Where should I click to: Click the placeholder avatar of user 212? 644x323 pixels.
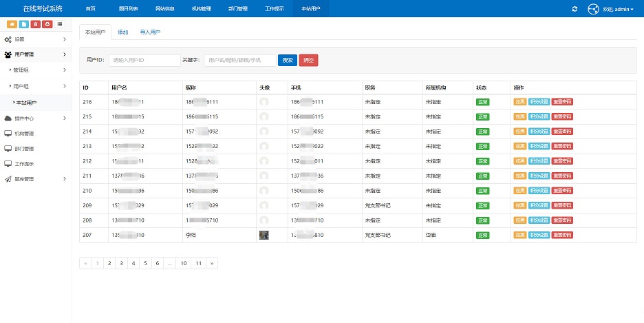264,161
